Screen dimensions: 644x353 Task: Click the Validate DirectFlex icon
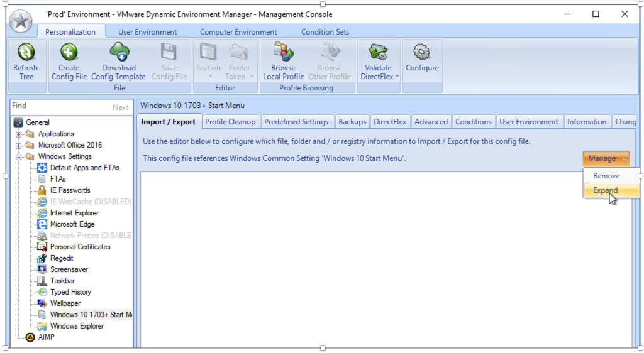(x=378, y=52)
